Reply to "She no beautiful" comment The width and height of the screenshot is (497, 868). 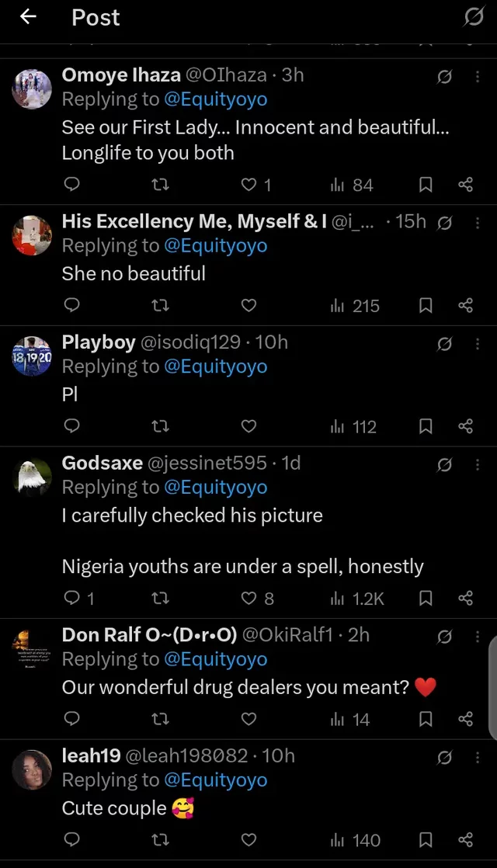(71, 306)
